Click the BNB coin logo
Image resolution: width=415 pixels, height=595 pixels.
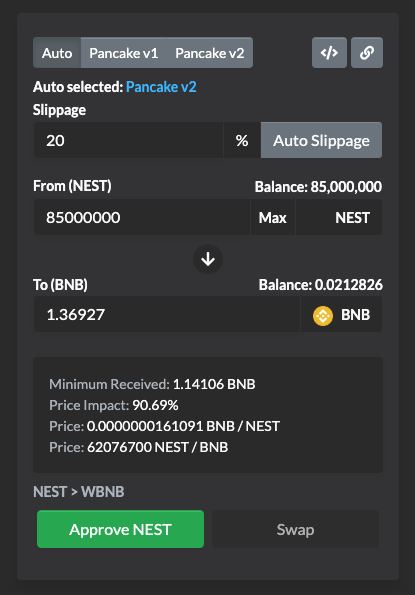[323, 316]
